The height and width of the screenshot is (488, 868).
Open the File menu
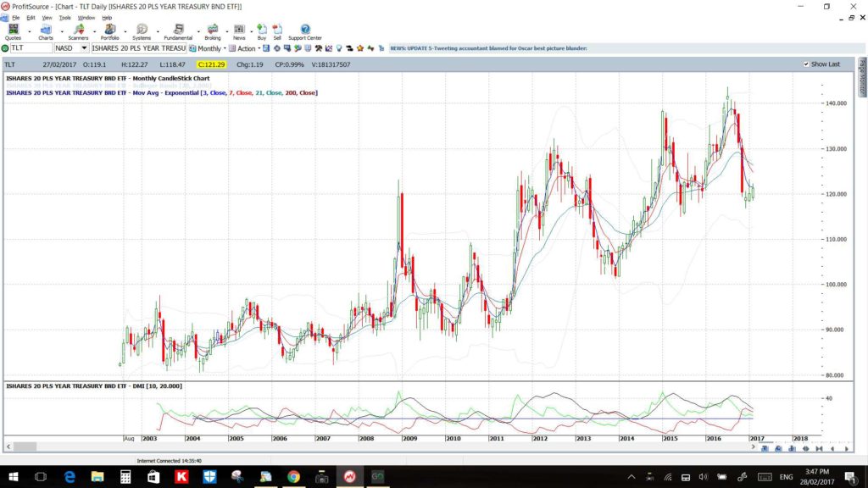click(15, 18)
